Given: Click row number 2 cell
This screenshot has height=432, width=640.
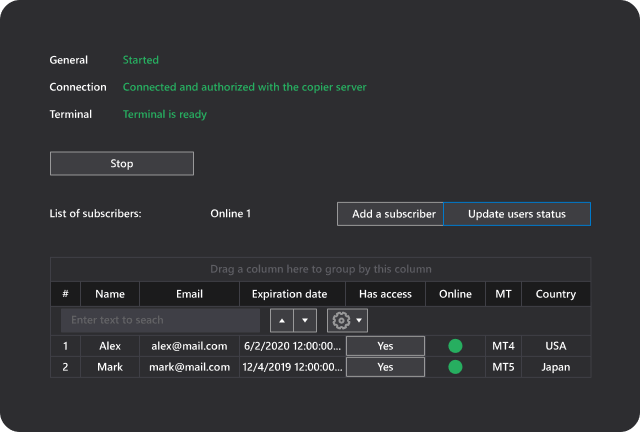Looking at the screenshot, I should point(65,367).
